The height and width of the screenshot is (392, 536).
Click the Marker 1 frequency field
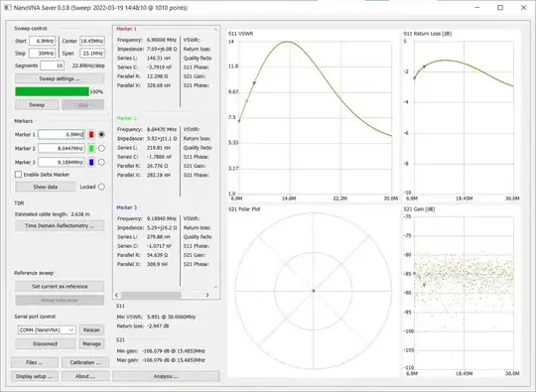tap(62, 135)
